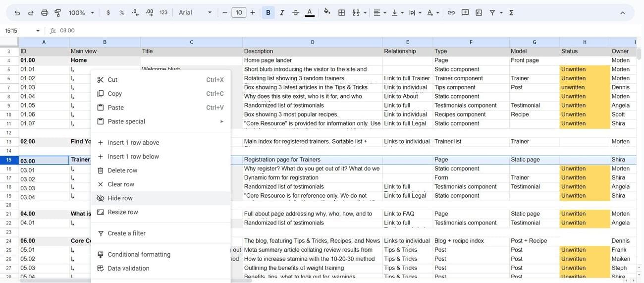
Task: Click the Undo icon in the toolbar
Action: 17,12
